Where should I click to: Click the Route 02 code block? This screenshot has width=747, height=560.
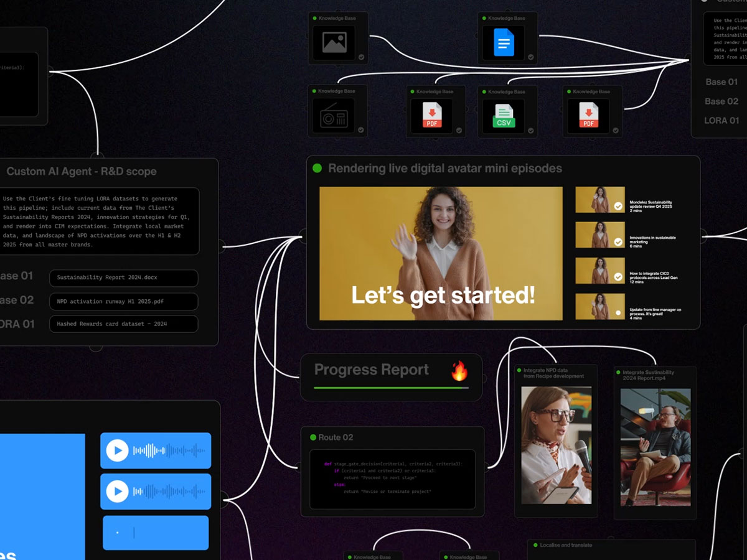pyautogui.click(x=392, y=478)
